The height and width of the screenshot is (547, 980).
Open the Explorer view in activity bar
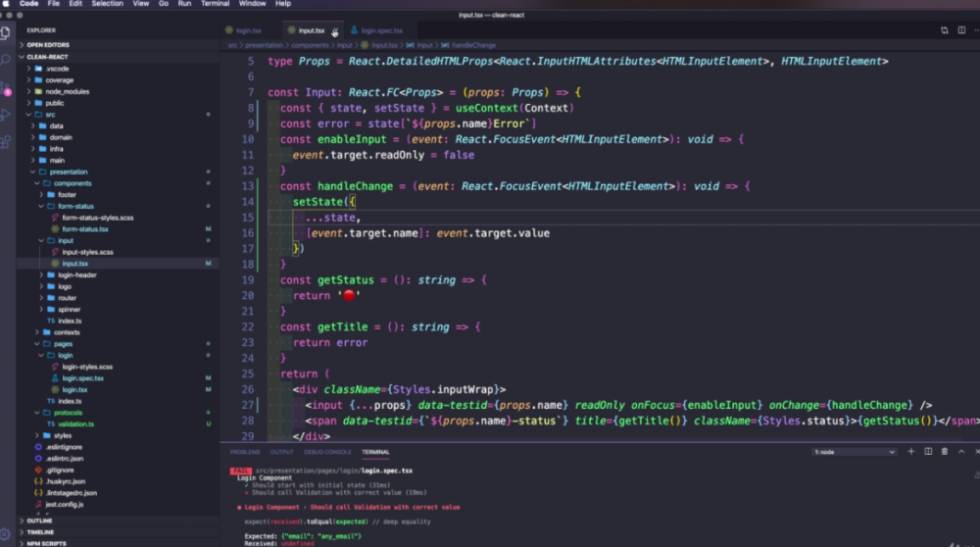6,32
